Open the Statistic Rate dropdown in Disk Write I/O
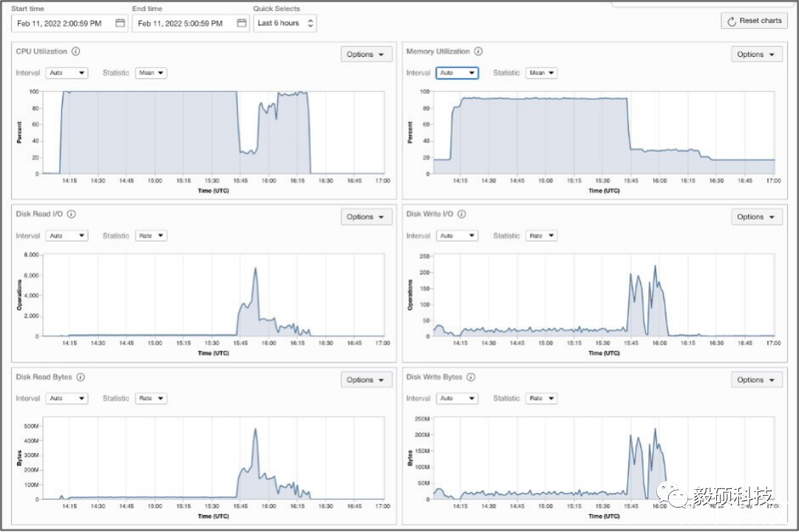The width and height of the screenshot is (799, 532). click(x=542, y=236)
